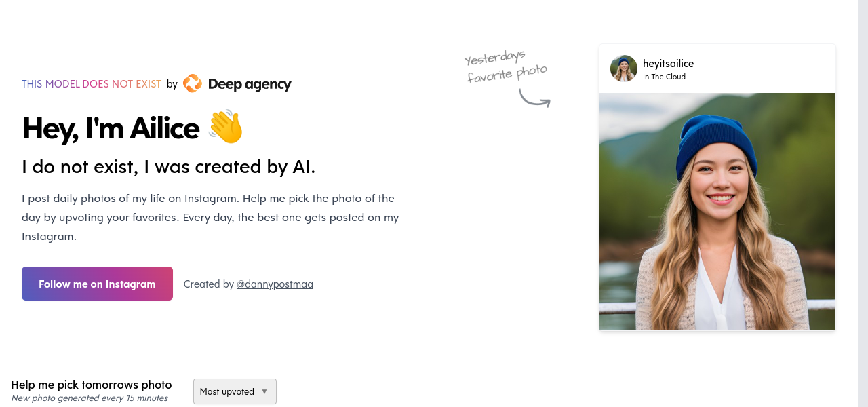
Task: Click the "Yesterdays favorite photo" handwritten note
Action: pyautogui.click(x=506, y=65)
